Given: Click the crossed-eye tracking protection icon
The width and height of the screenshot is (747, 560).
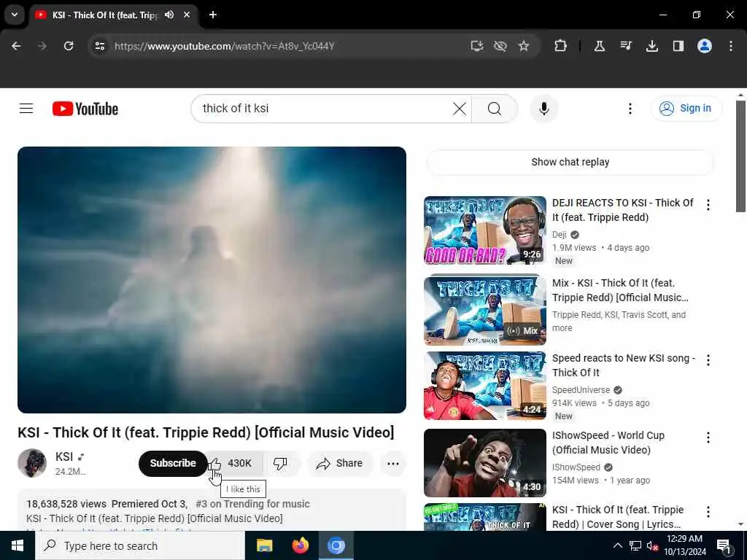Looking at the screenshot, I should click(x=500, y=46).
